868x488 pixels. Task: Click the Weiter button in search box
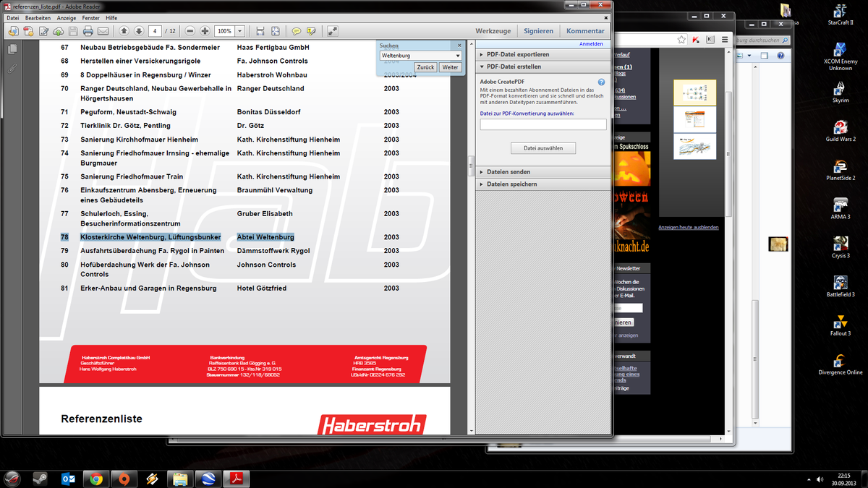tap(450, 67)
